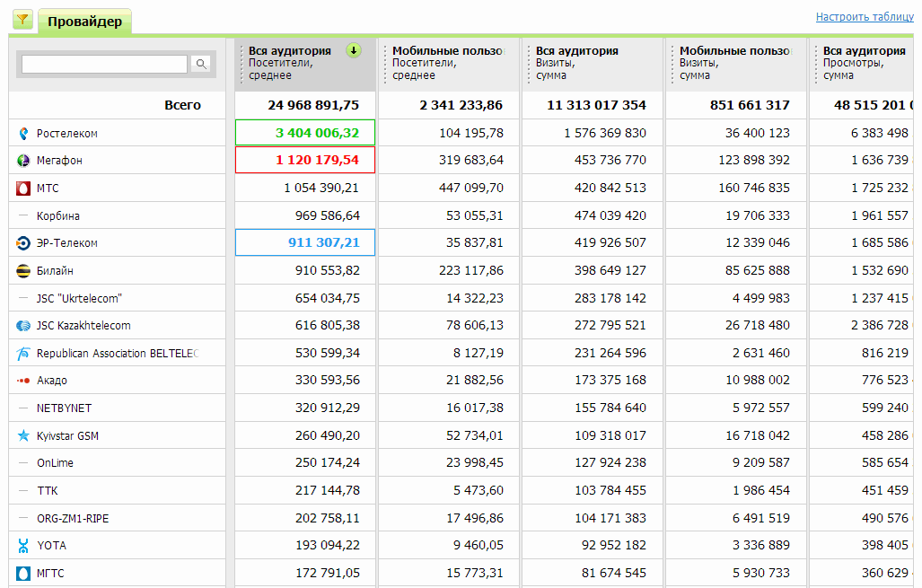Open the Провайдер tab
The image size is (922, 588).
click(x=84, y=22)
